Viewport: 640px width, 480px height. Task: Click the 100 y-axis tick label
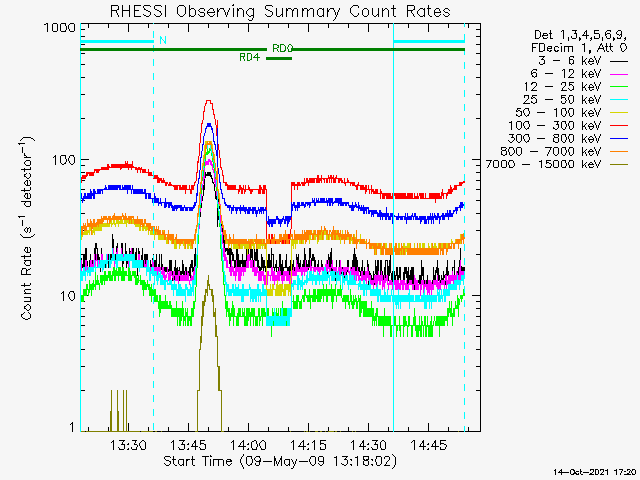64,160
